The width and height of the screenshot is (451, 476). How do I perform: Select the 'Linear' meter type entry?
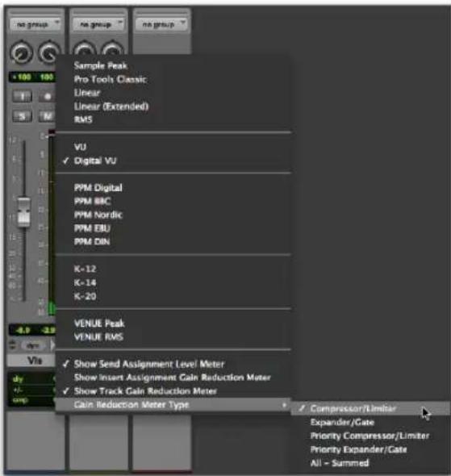[87, 93]
